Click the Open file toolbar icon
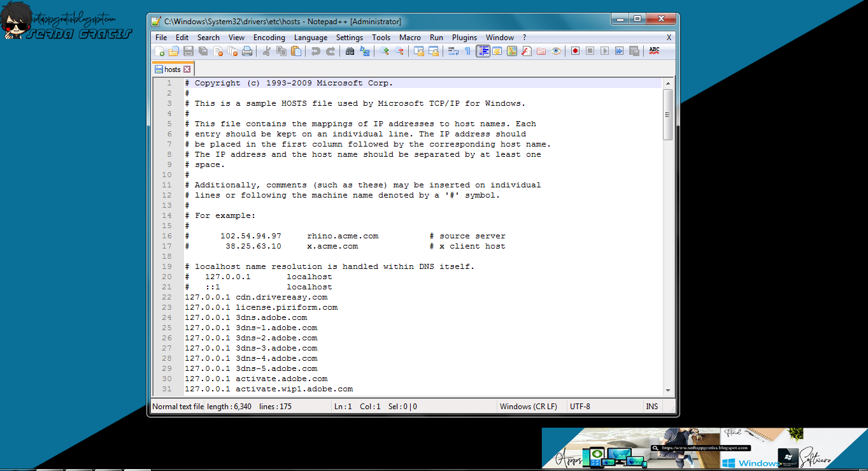Viewport: 868px width, 471px height. tap(173, 51)
